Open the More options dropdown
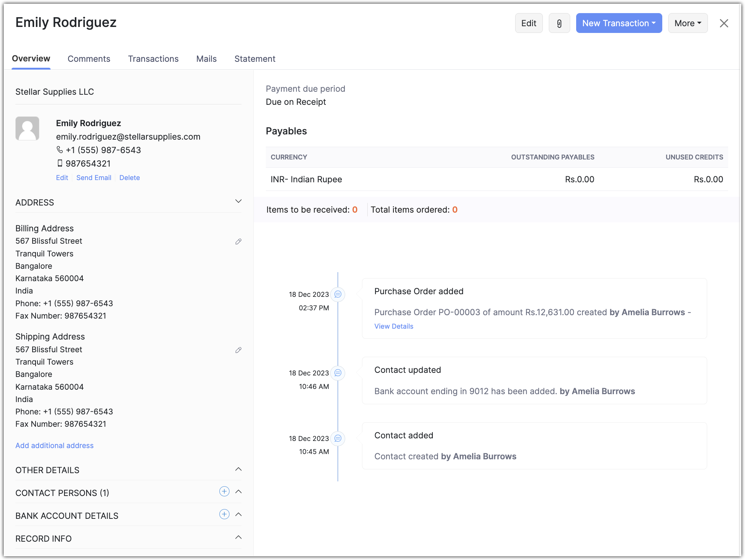Image resolution: width=745 pixels, height=560 pixels. click(687, 23)
